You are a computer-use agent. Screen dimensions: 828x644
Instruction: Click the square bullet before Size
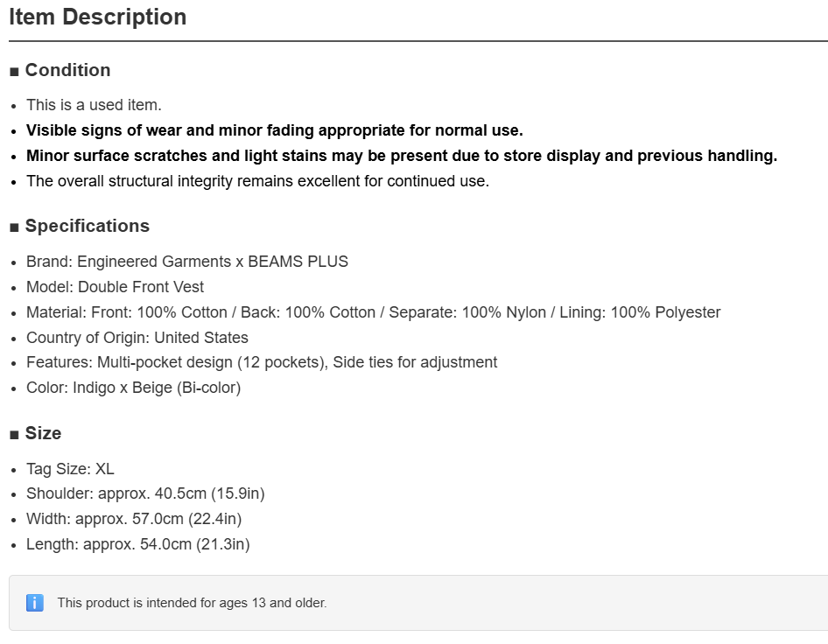click(14, 435)
